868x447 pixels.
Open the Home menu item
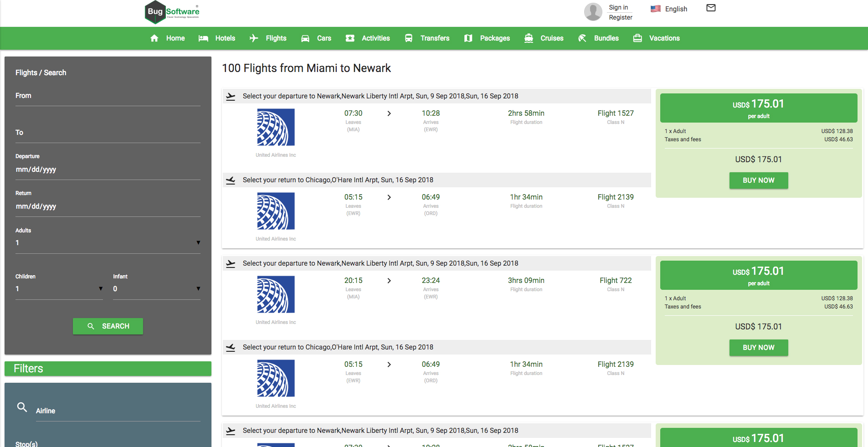175,38
